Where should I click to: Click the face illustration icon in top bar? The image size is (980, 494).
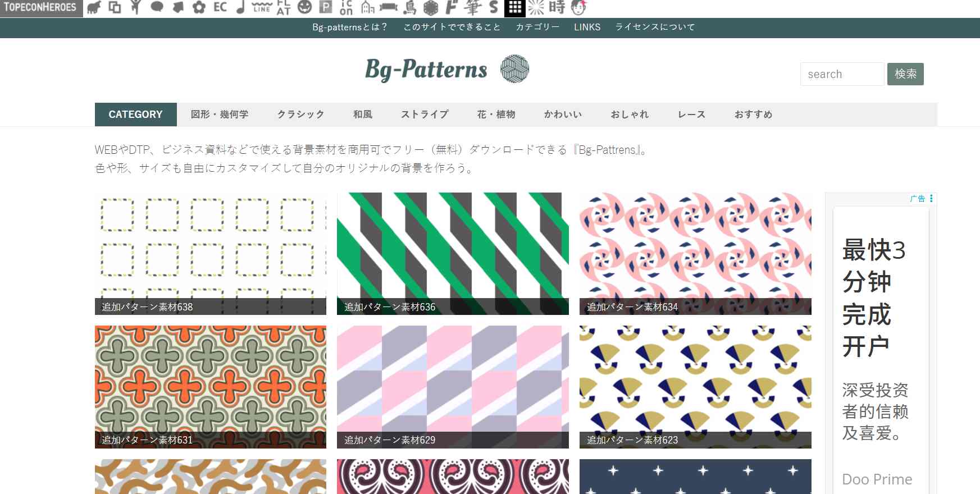[x=578, y=7]
